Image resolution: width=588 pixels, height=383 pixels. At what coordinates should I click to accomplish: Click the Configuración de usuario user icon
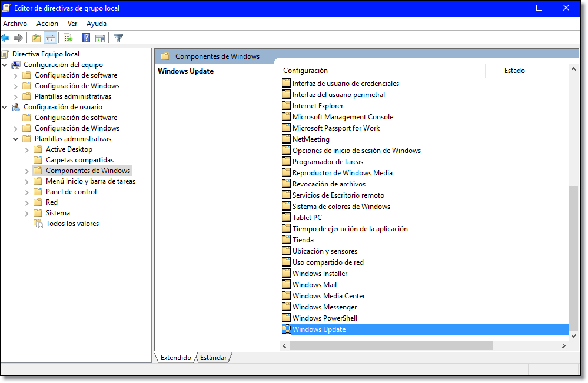pyautogui.click(x=16, y=107)
